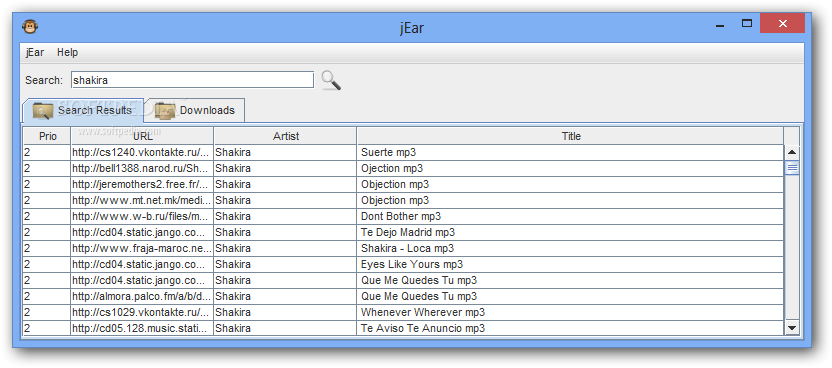Click the www.fraja-maroc.ne URL cell
832x368 pixels.
tap(142, 248)
